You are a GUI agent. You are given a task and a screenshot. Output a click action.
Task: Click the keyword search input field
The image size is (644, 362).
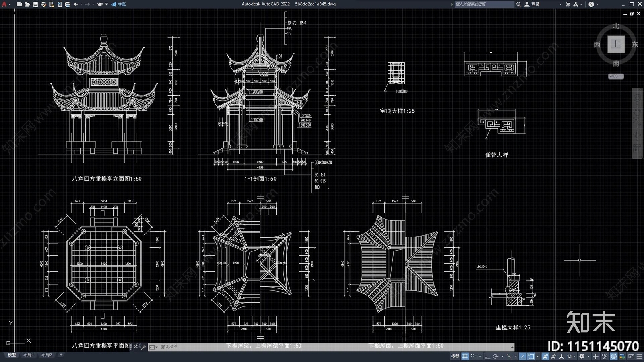pos(484,4)
